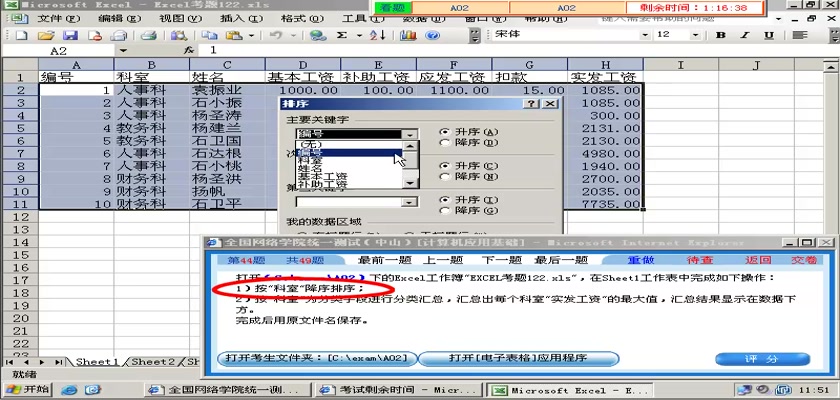This screenshot has height=400, width=840.
Task: Click the Chart Wizard icon
Action: pos(408,35)
